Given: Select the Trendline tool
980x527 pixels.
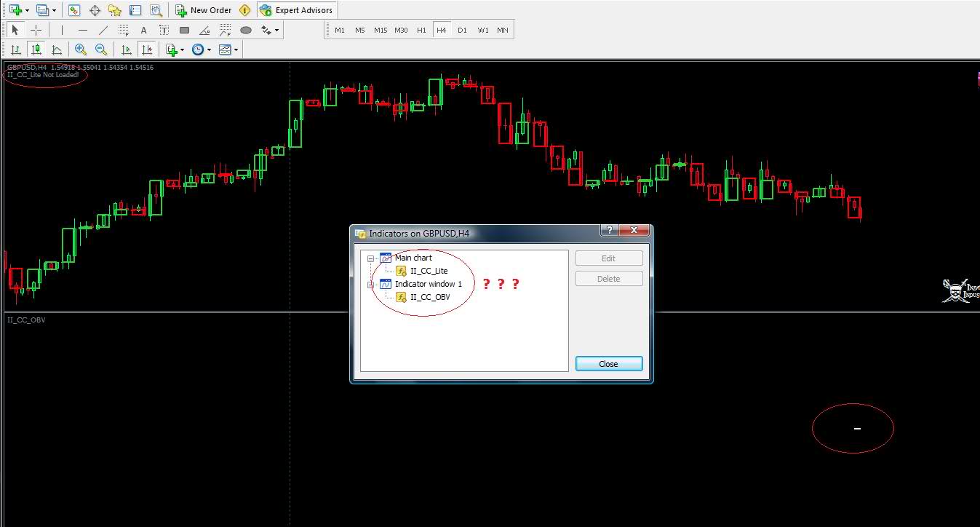Looking at the screenshot, I should coord(103,30).
